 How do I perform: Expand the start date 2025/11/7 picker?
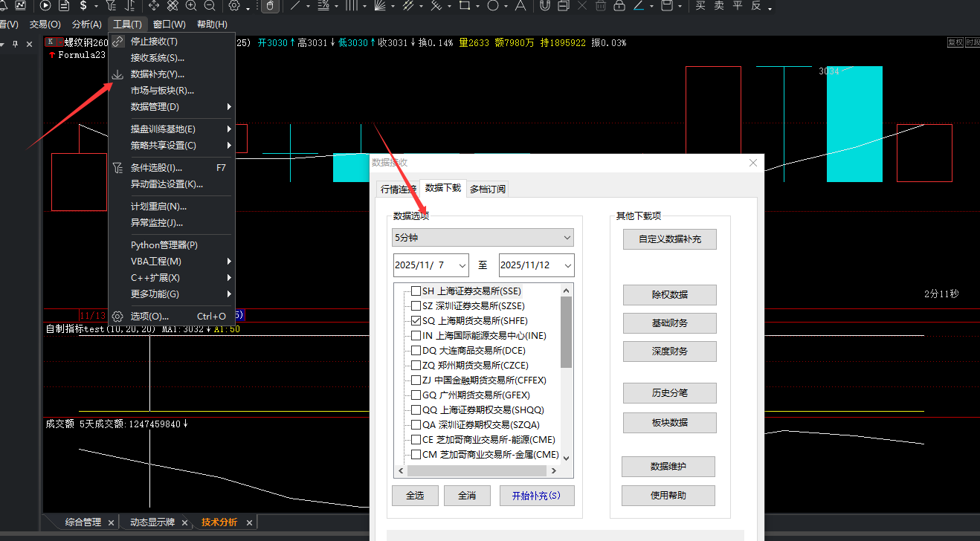tap(462, 265)
